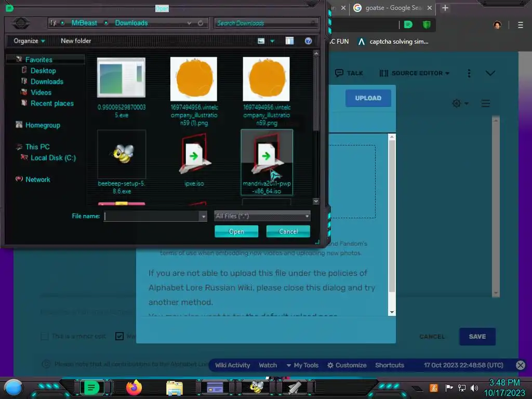532x399 pixels.
Task: Click the green chat extension icon in browser toolbar
Action: 408,24
